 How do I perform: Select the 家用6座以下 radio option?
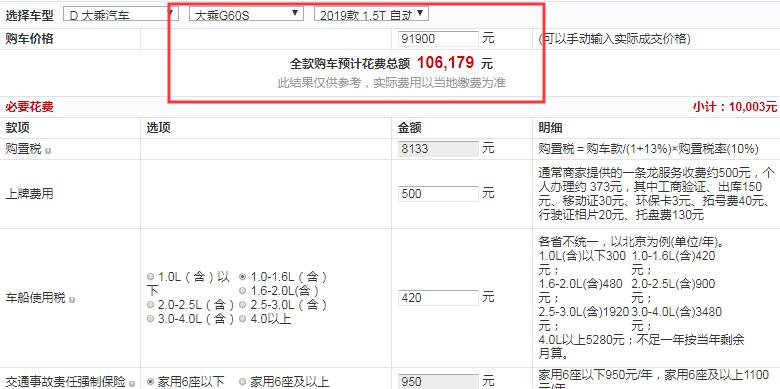pyautogui.click(x=151, y=382)
